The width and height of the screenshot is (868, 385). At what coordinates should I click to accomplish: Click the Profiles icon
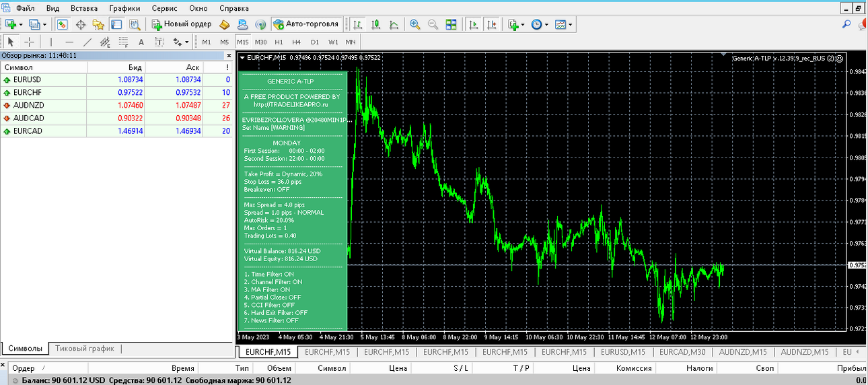34,24
